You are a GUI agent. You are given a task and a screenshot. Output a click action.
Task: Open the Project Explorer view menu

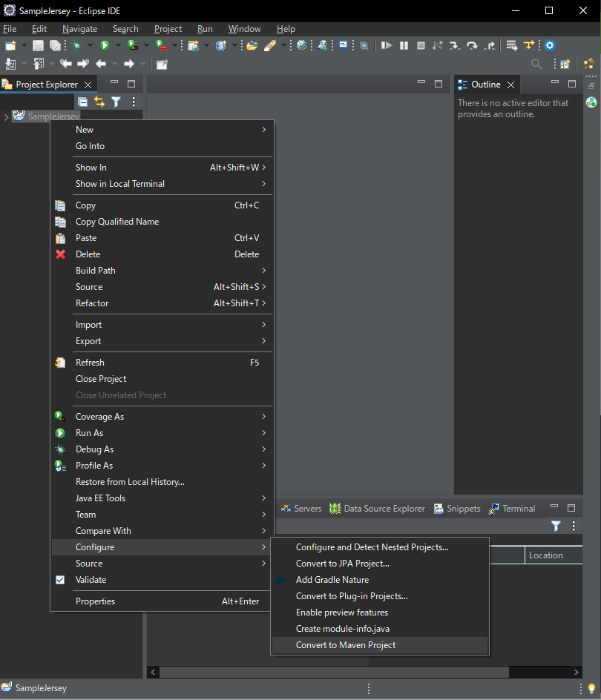click(x=134, y=102)
